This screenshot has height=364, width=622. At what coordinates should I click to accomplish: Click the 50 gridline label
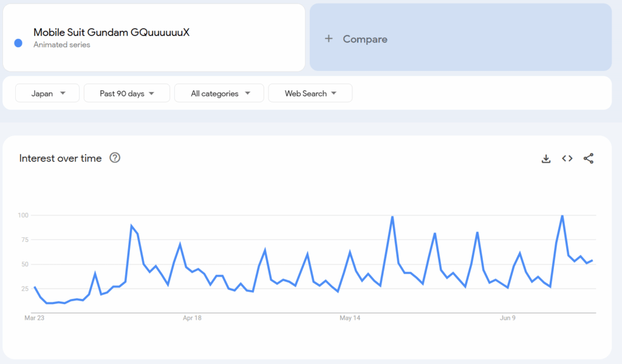tap(25, 264)
